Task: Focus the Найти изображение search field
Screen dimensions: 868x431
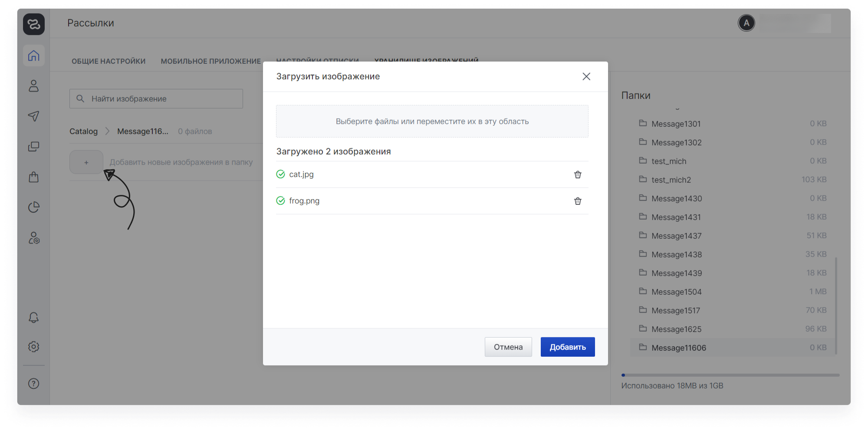Action: 156,99
